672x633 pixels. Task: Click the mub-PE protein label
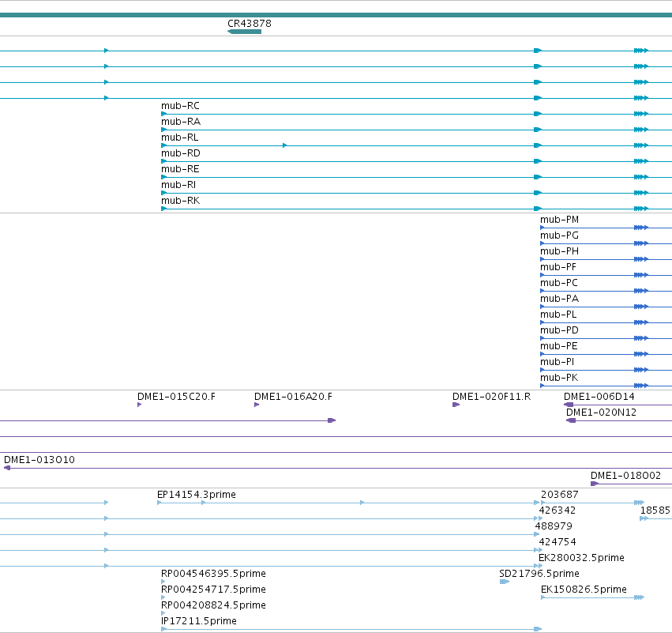tap(559, 347)
